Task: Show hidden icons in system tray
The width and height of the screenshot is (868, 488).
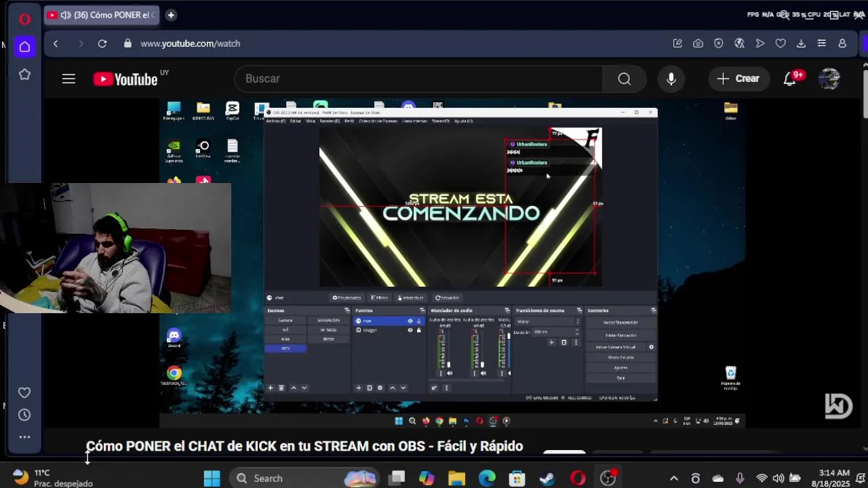Action: pos(673,479)
